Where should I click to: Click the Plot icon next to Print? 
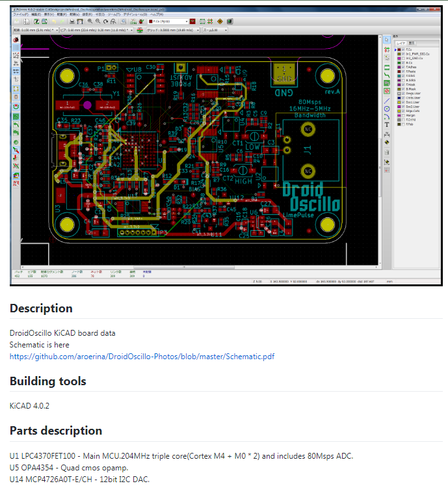[80, 21]
